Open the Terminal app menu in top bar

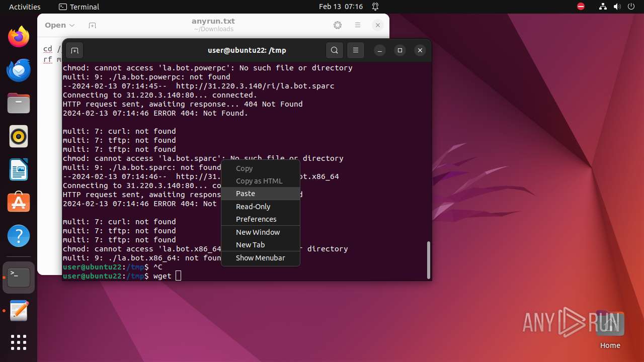point(79,7)
